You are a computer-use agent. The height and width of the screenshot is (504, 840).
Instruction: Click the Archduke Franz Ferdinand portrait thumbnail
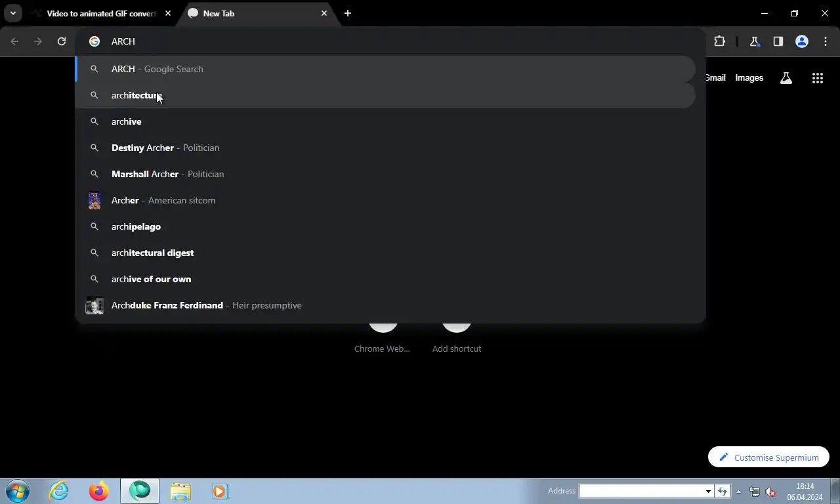94,305
